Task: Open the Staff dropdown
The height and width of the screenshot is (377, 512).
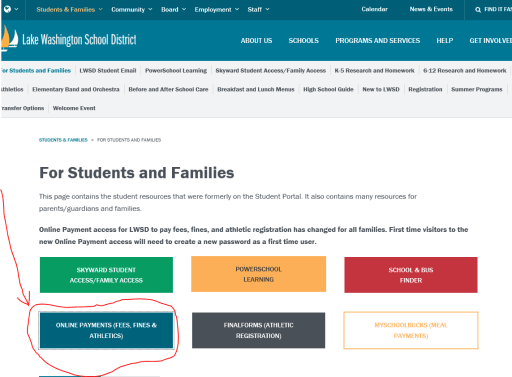Action: [x=258, y=9]
